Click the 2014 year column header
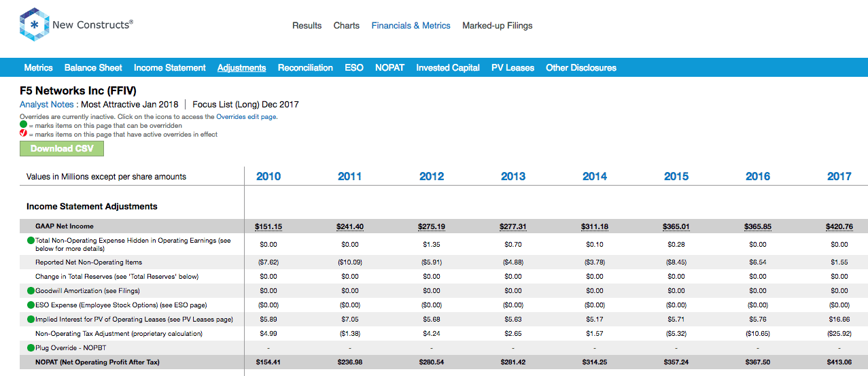 595,176
